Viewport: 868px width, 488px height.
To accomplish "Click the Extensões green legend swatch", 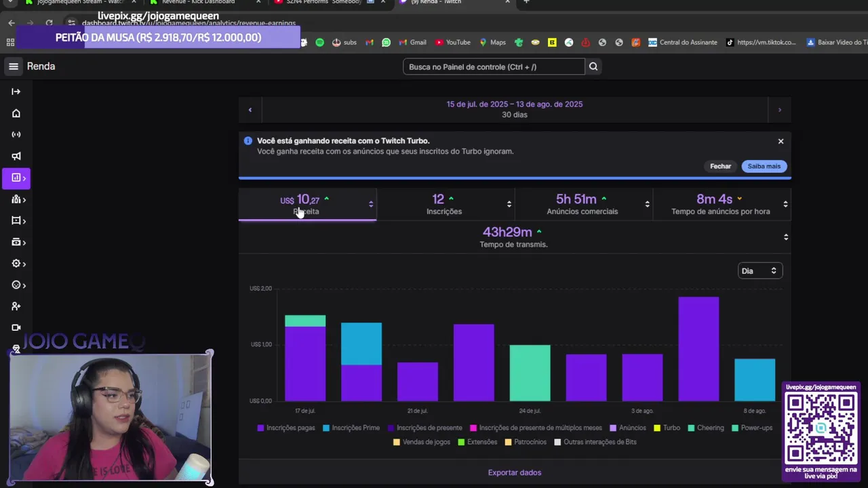I will 461,442.
